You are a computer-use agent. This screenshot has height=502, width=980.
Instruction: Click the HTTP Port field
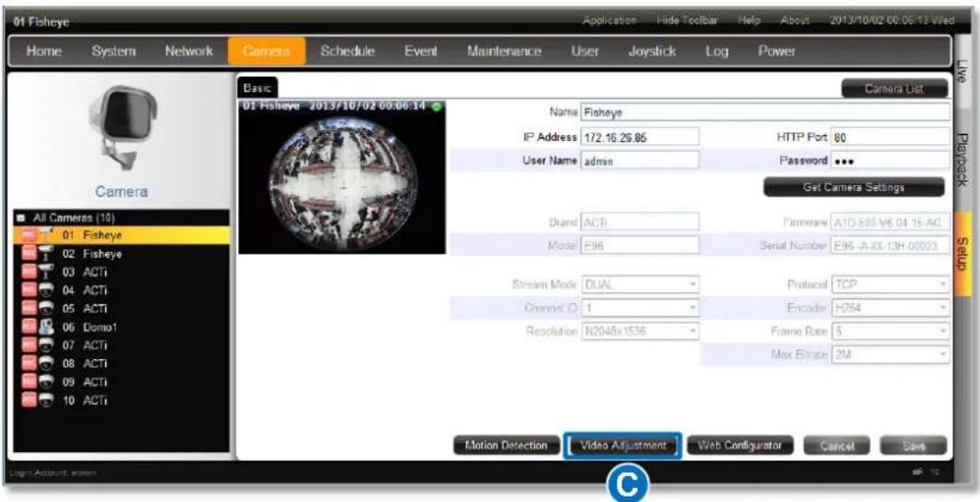click(890, 137)
